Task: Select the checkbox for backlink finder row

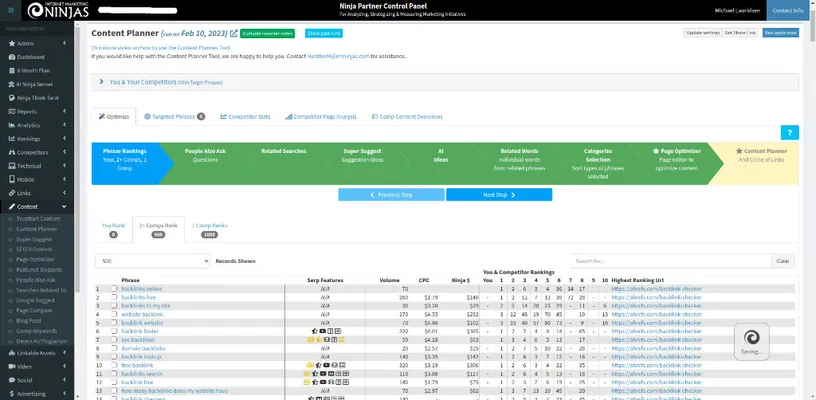Action: tap(114, 331)
